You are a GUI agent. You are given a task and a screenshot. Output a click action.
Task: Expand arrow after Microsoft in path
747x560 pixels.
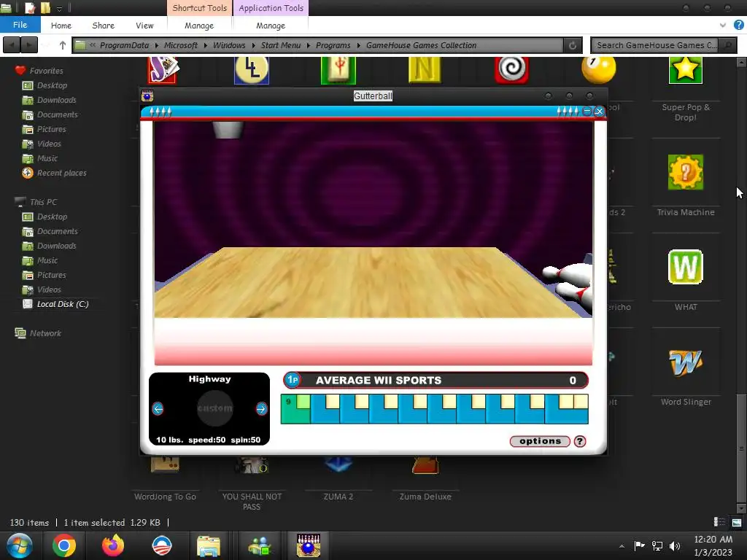point(205,45)
